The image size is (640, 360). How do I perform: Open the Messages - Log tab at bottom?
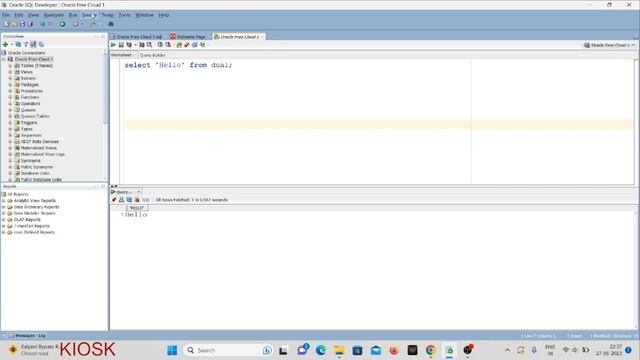[x=28, y=336]
